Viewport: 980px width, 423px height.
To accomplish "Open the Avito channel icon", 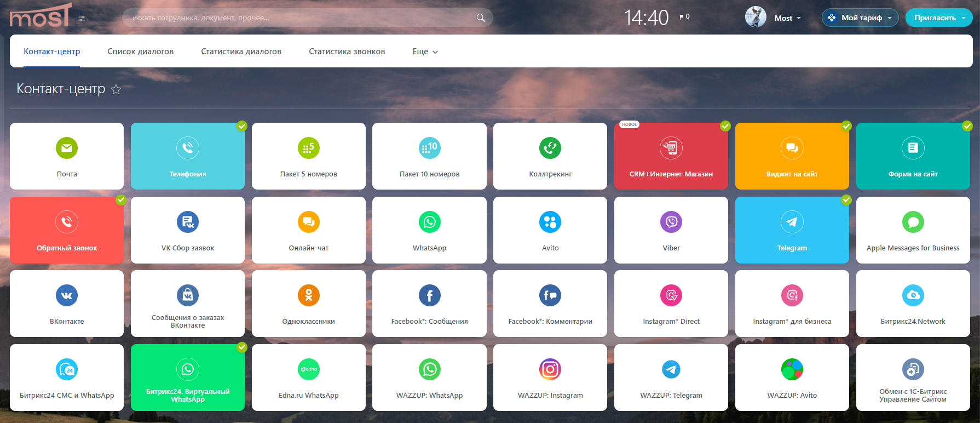I will pos(550,222).
